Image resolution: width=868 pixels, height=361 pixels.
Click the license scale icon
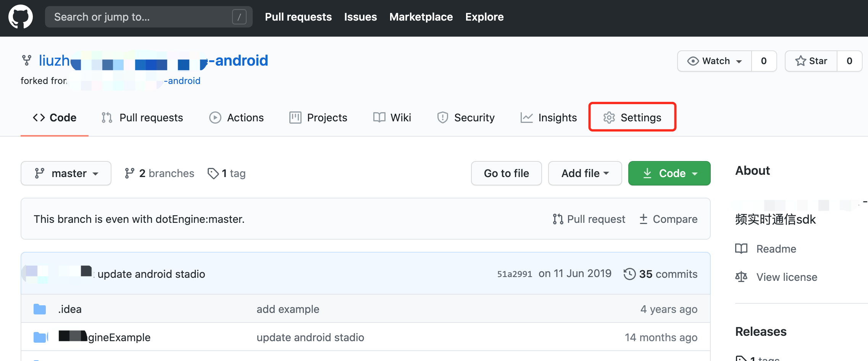741,277
